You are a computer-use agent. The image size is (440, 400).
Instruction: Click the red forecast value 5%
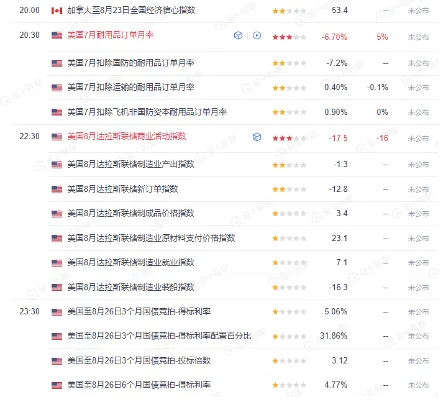coord(382,37)
